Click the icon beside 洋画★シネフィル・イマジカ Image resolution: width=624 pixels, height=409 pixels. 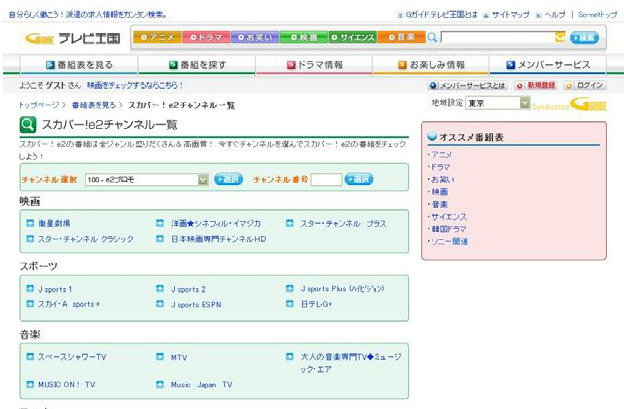(x=160, y=223)
